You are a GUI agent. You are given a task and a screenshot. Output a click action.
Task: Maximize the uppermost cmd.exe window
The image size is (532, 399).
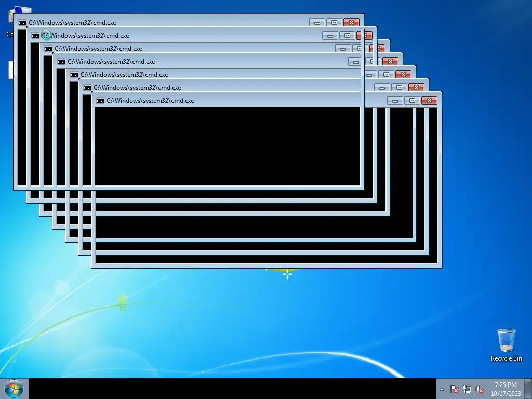pyautogui.click(x=334, y=23)
